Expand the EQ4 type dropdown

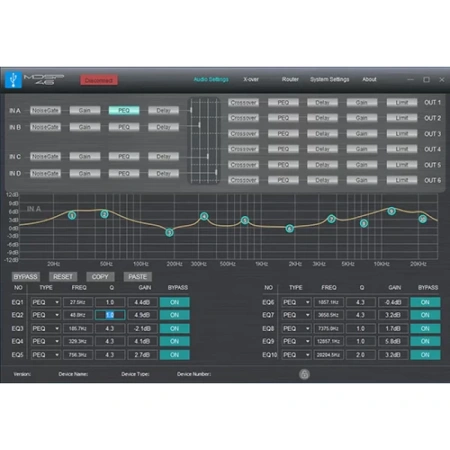pyautogui.click(x=46, y=341)
